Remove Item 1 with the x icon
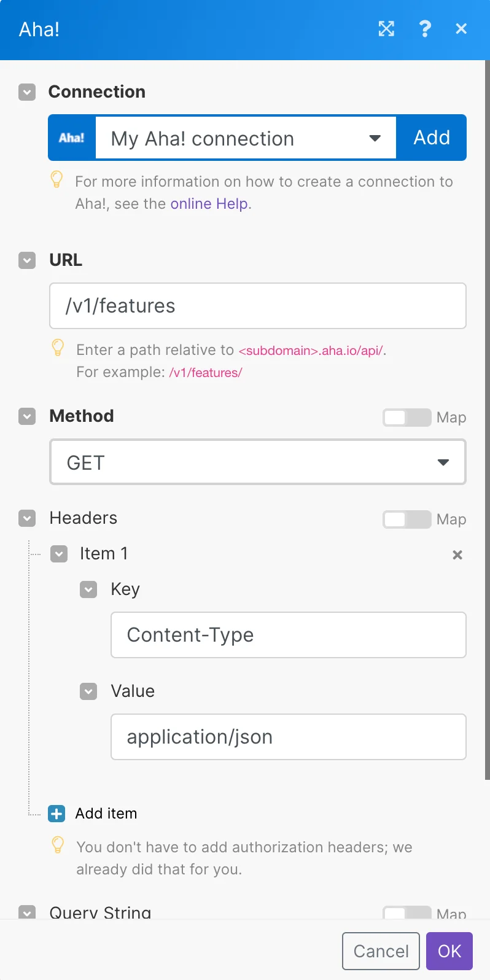 tap(457, 555)
